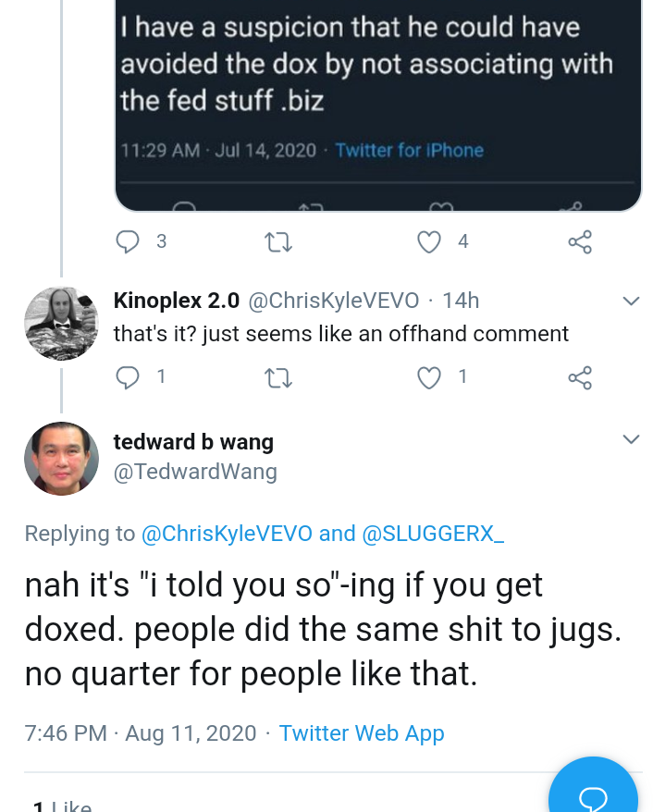Open the embedded dark tweet screenshot

coord(378,105)
